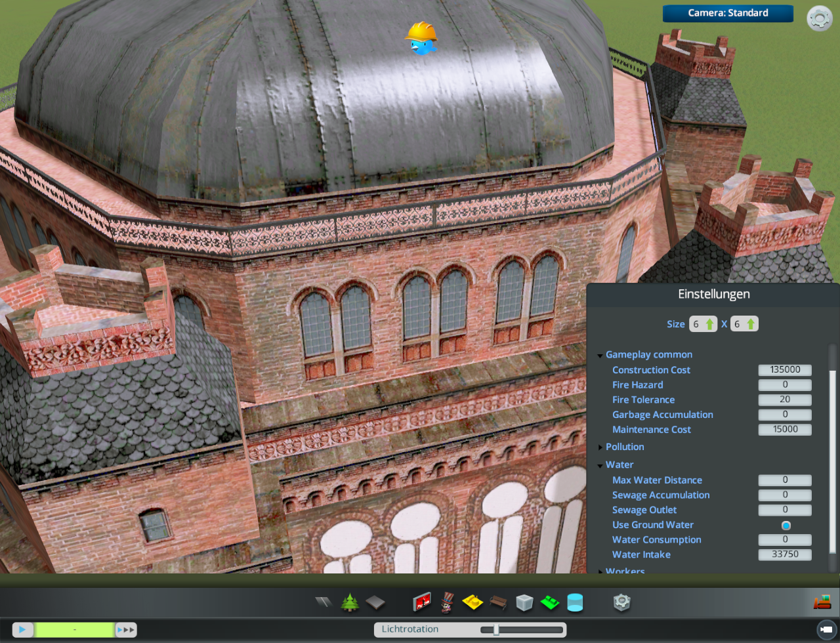Viewport: 840px width, 643px height.
Task: Adjust the Lichtrotation slider
Action: (x=497, y=630)
